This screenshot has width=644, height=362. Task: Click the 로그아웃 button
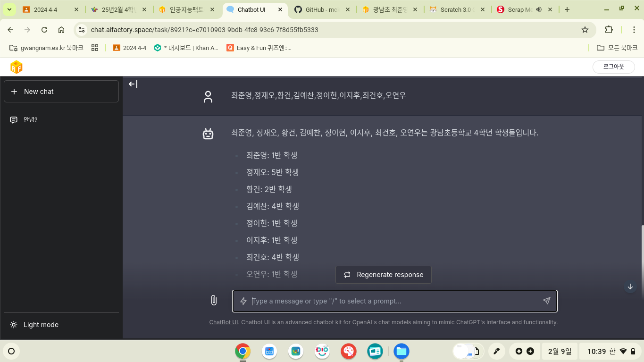point(613,67)
